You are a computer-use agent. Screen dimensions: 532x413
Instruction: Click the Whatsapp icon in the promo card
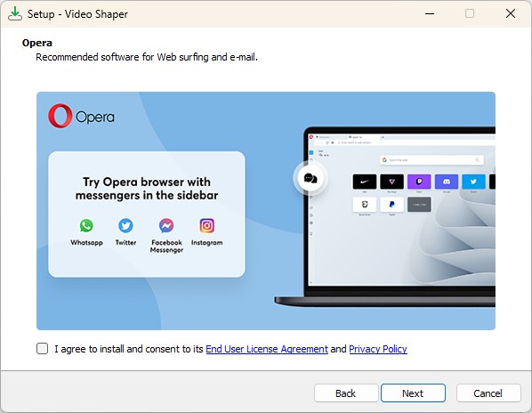click(x=86, y=226)
